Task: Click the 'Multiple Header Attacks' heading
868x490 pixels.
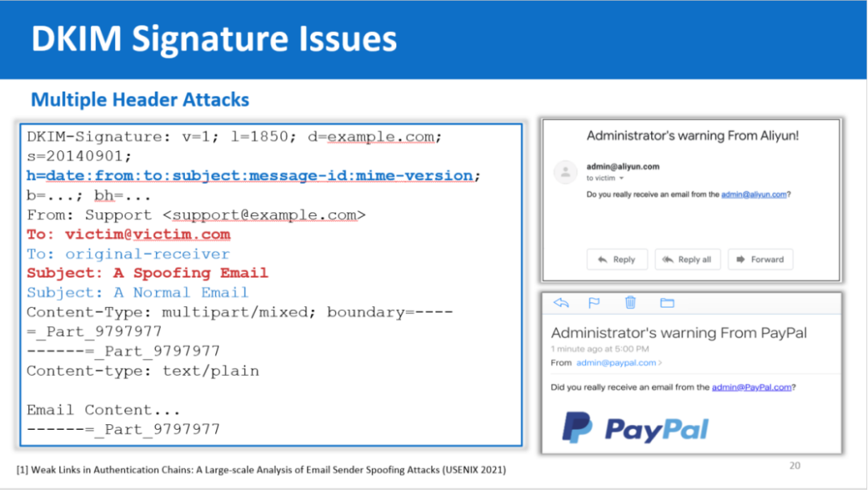Action: point(140,100)
